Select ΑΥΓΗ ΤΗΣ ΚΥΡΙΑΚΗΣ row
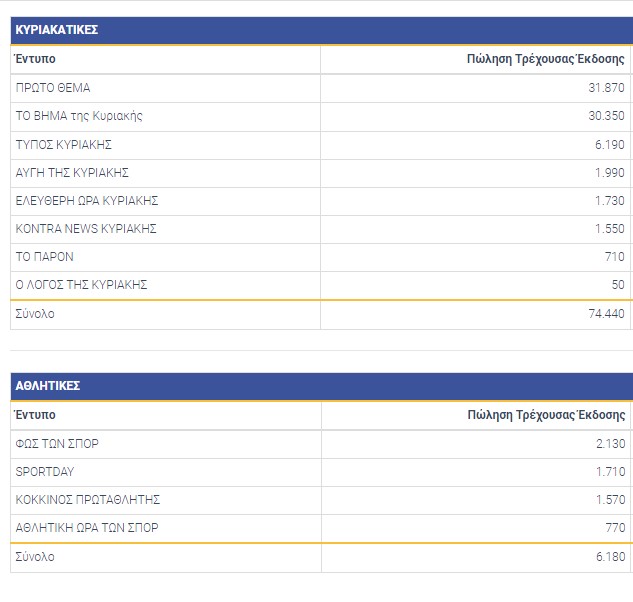Viewport: 633px width, 602px height. pos(72,173)
